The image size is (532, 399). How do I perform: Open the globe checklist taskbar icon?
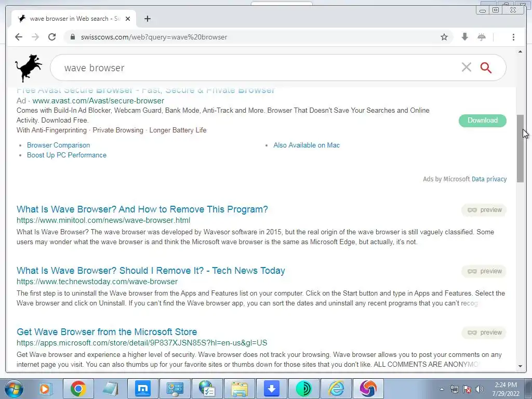tap(207, 389)
